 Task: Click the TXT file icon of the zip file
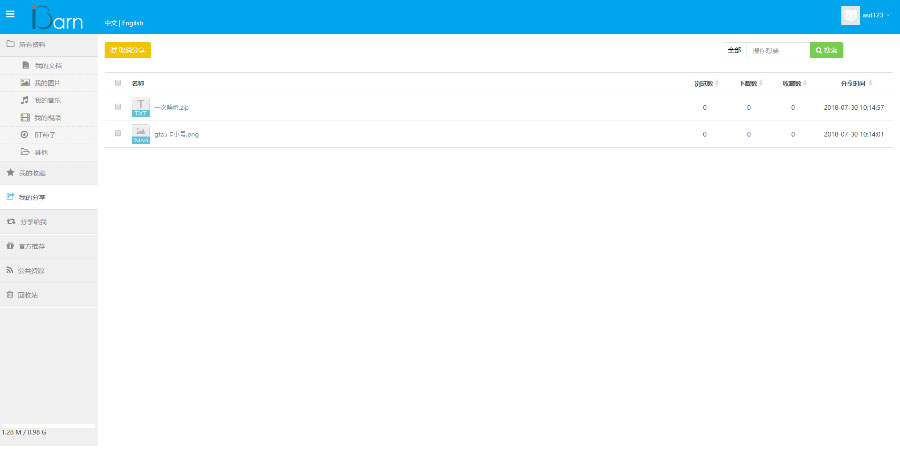(140, 107)
